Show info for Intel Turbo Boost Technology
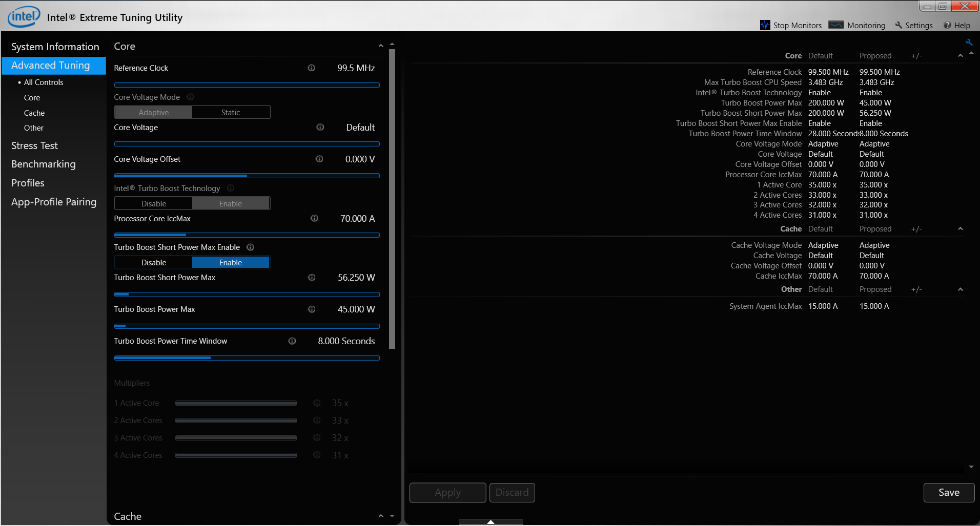 click(231, 188)
